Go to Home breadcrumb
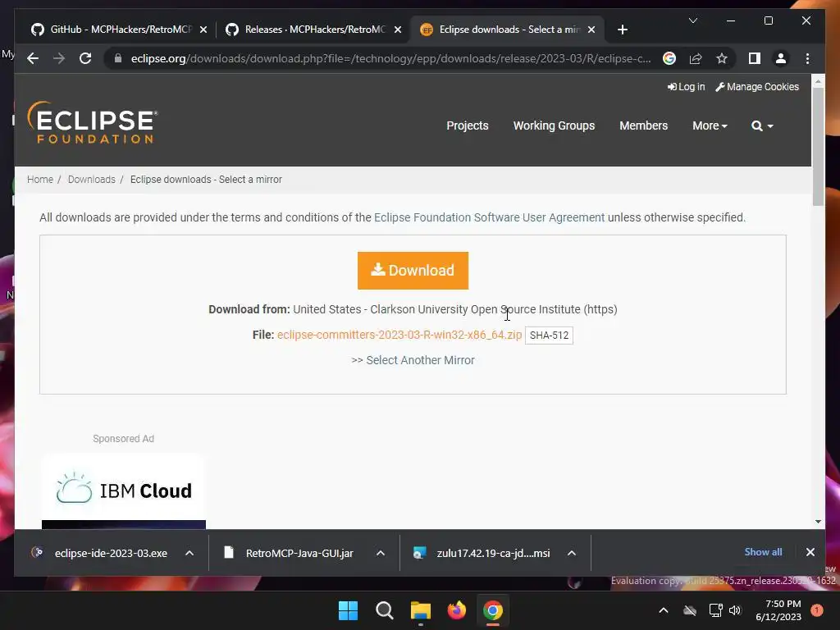 click(x=40, y=180)
